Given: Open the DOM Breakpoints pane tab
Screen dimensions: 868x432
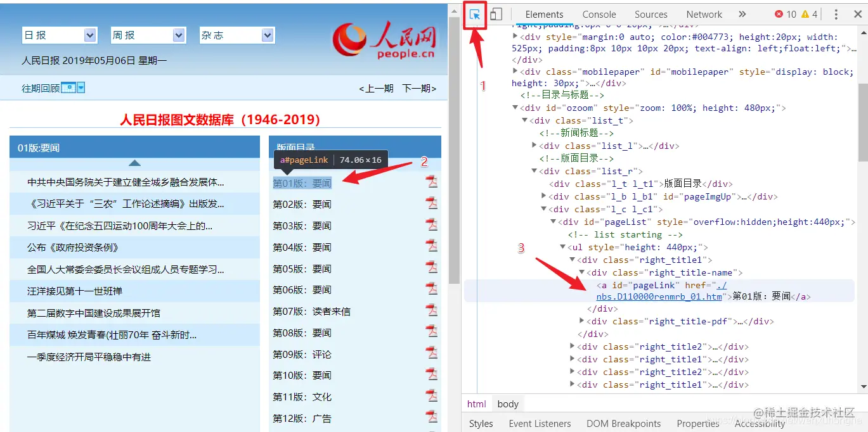Looking at the screenshot, I should pyautogui.click(x=623, y=423).
